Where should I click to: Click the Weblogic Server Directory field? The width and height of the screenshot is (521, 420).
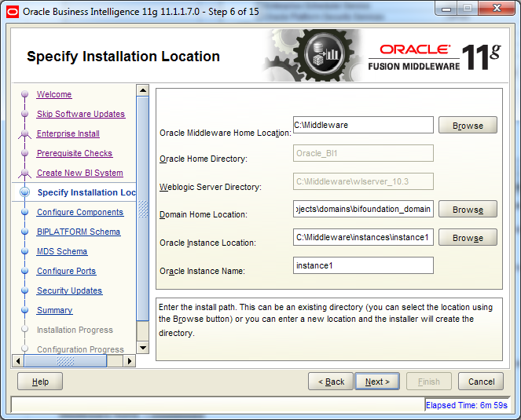point(363,181)
